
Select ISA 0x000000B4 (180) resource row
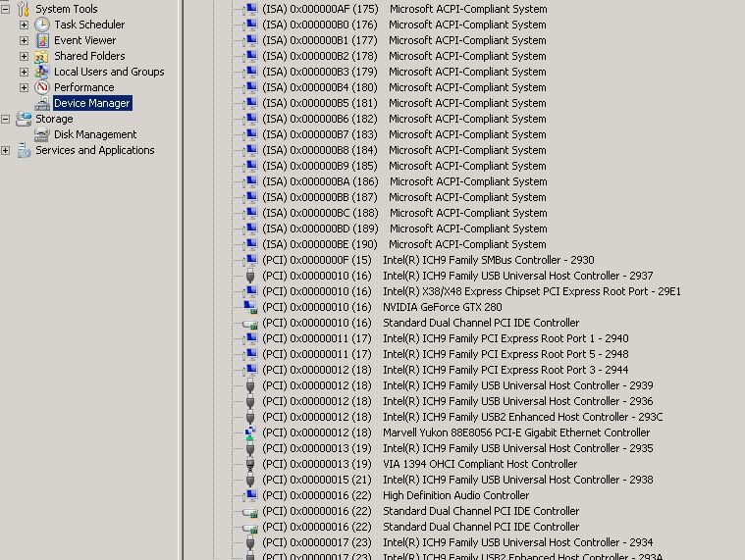tap(403, 87)
